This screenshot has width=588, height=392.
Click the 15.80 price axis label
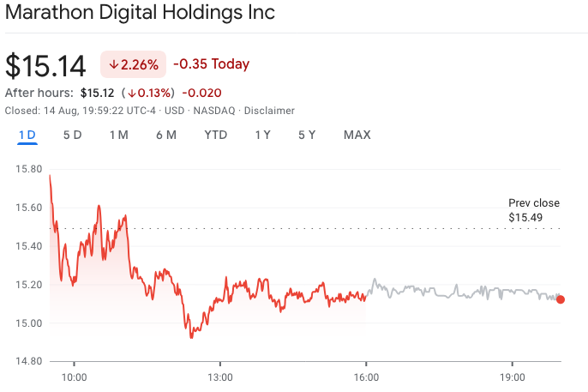click(x=28, y=169)
